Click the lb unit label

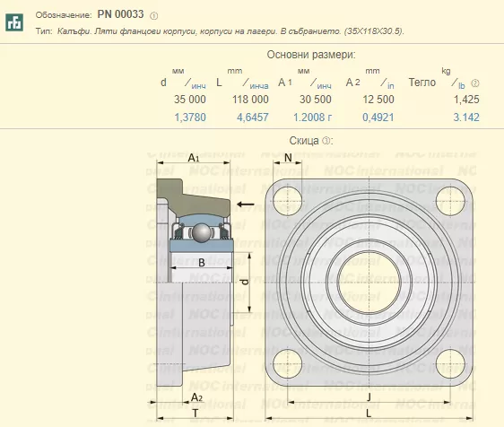(x=462, y=86)
